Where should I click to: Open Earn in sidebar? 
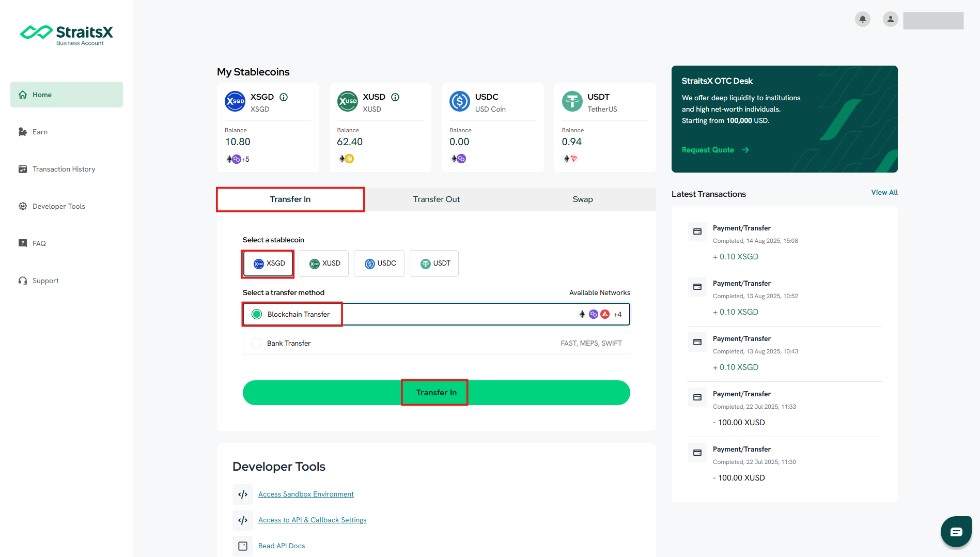click(x=67, y=132)
